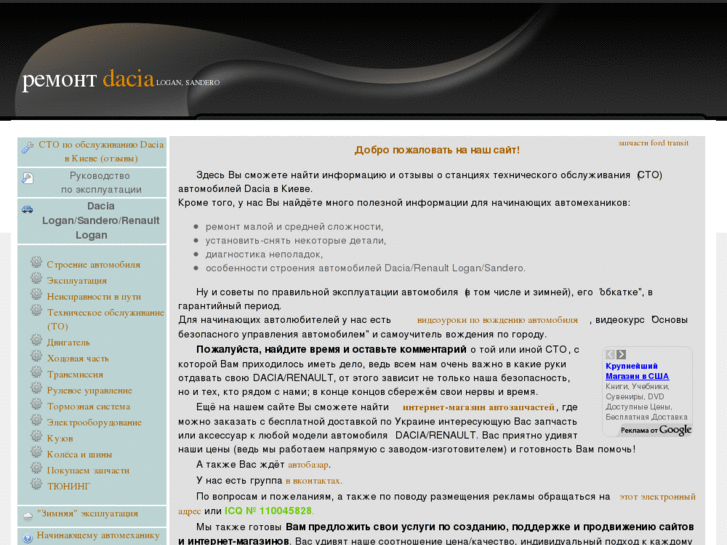
Task: Click bullet text диагностика неполадок
Action: pyautogui.click(x=264, y=254)
